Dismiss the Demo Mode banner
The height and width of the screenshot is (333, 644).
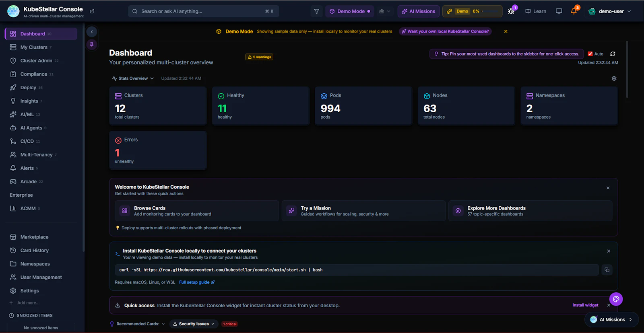(x=506, y=31)
